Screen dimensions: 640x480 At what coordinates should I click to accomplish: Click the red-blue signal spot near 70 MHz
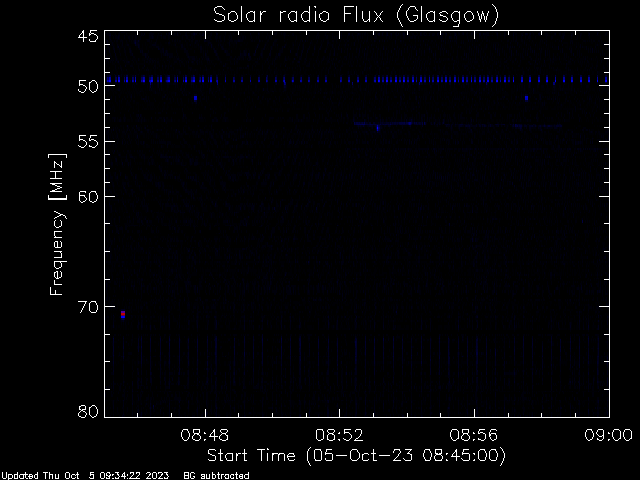(123, 314)
